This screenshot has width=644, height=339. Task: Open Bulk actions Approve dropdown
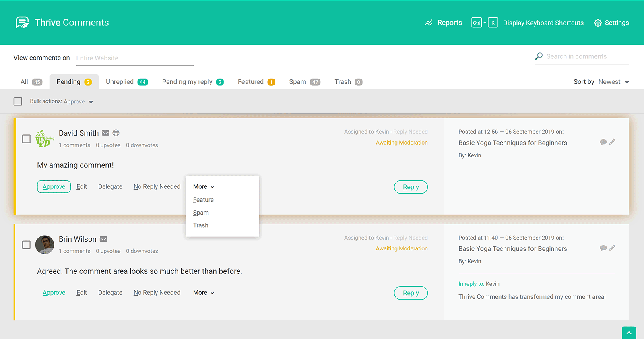(78, 101)
